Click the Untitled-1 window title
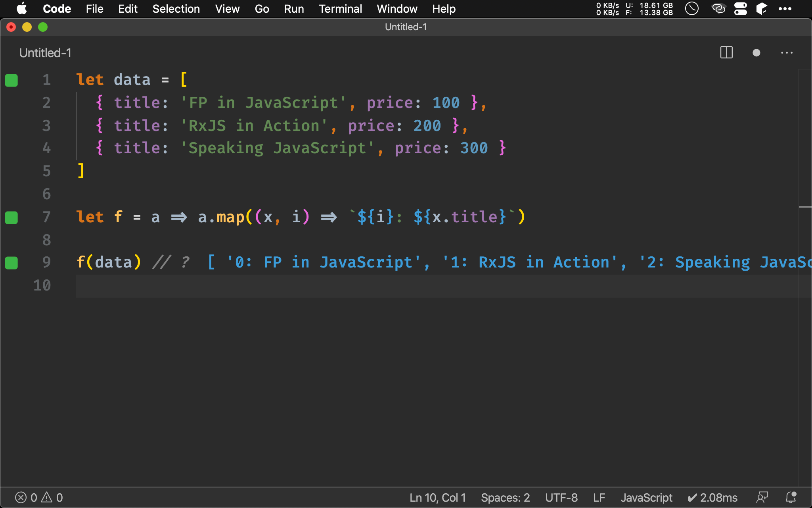 (x=406, y=27)
